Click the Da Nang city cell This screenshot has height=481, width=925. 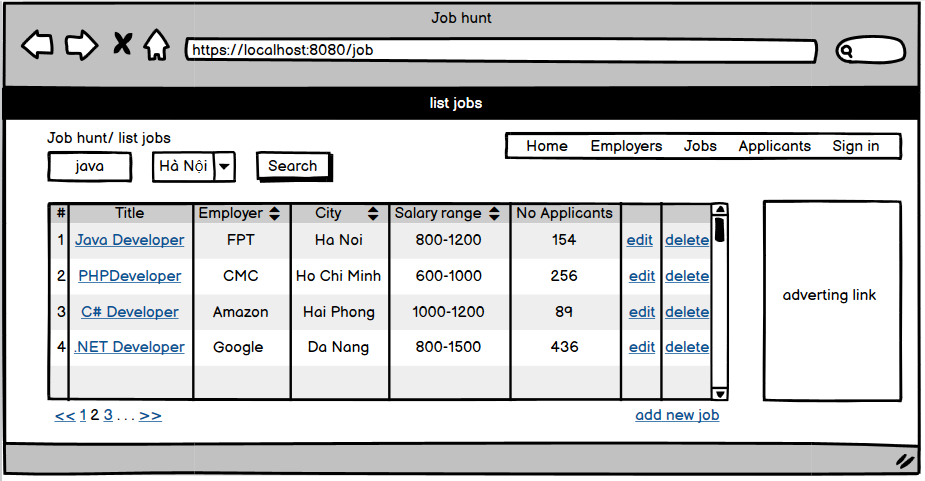[x=339, y=347]
